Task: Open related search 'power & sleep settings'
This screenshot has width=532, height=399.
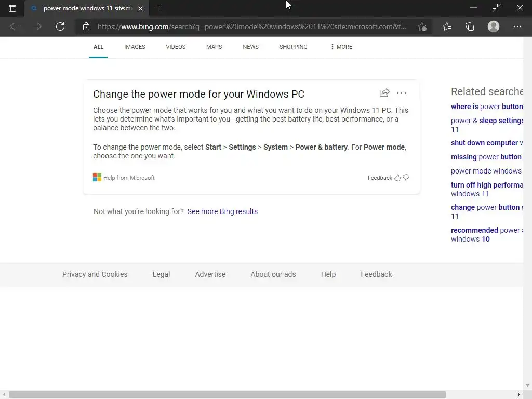Action: [487, 125]
